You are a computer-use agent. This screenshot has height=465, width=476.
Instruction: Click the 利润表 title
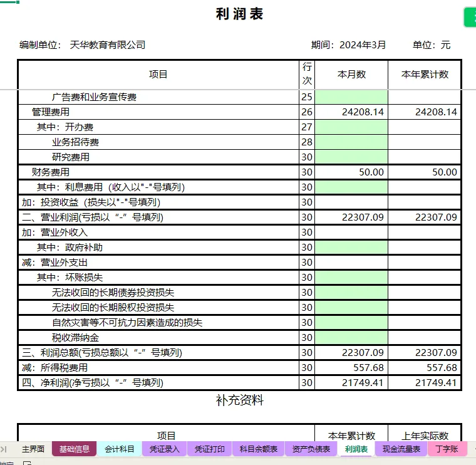click(239, 14)
